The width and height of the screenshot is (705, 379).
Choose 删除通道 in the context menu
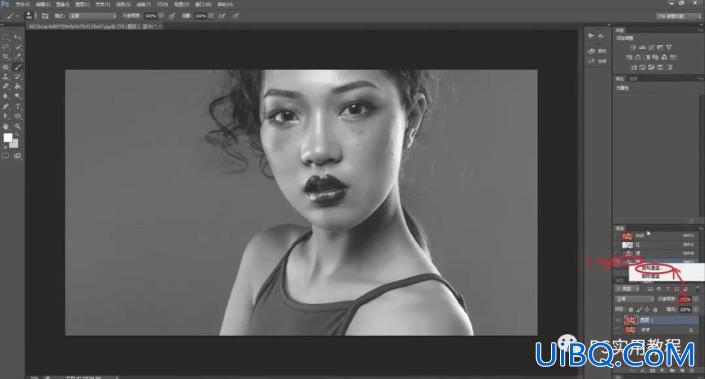click(651, 276)
